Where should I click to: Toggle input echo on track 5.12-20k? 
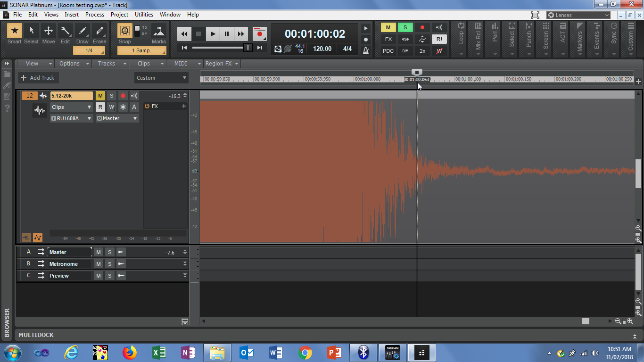pos(134,96)
